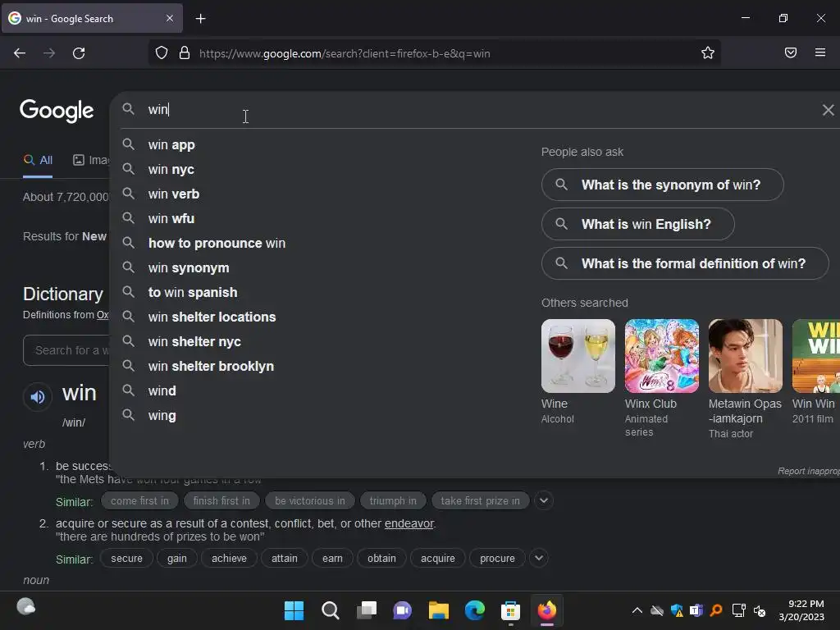Click the 'secure' similar word chip
The height and width of the screenshot is (630, 840).
[126, 558]
